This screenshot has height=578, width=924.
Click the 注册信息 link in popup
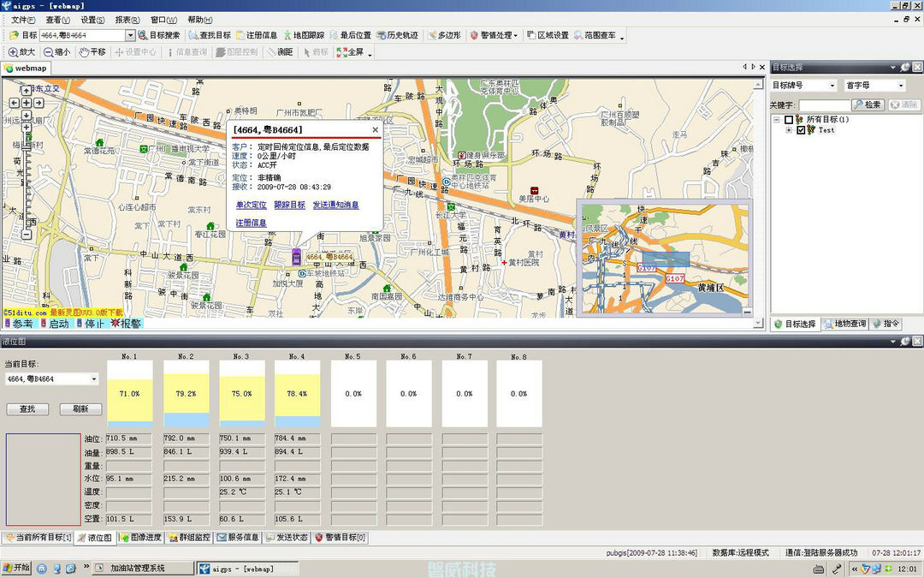tap(251, 223)
